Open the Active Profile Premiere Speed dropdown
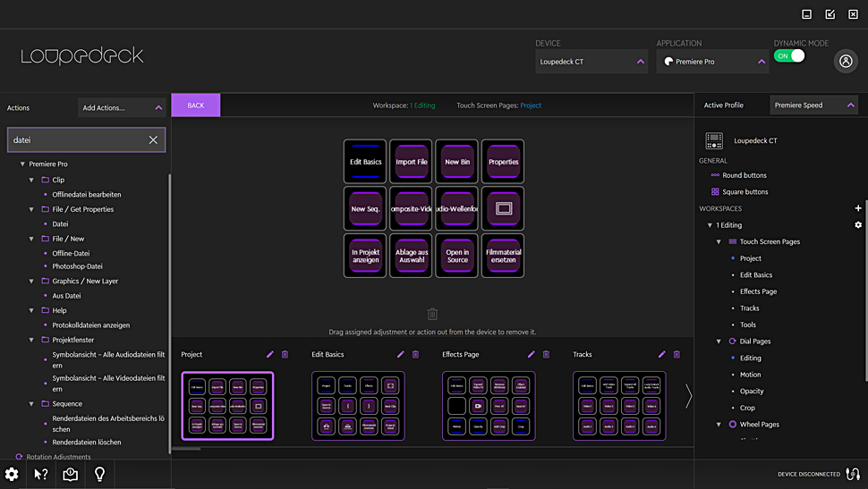Image resolution: width=868 pixels, height=489 pixels. [813, 105]
